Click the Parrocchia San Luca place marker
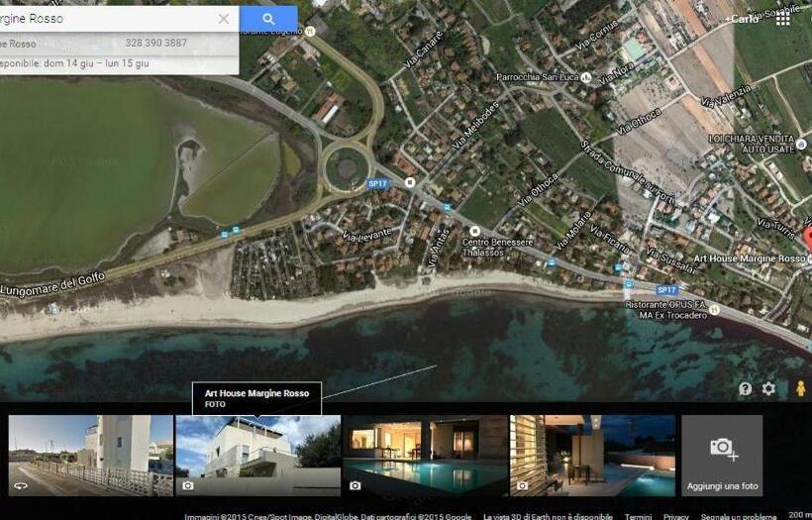 coord(586,77)
